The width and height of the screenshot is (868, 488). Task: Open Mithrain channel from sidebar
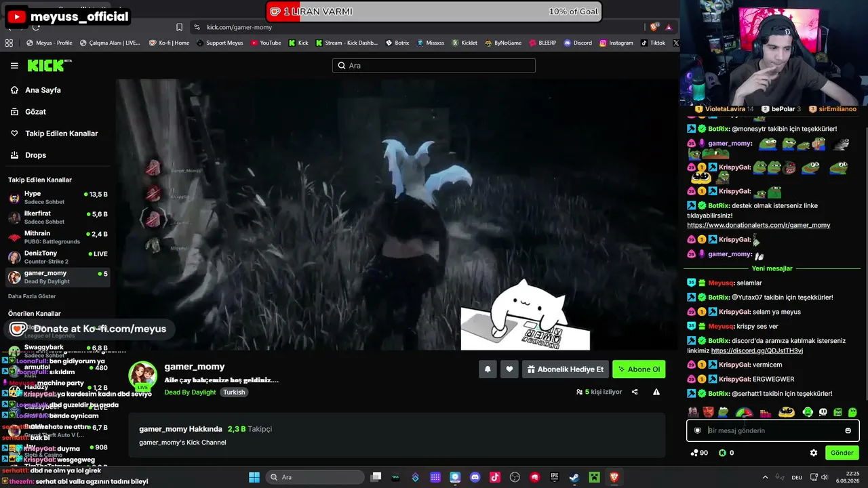(x=58, y=237)
